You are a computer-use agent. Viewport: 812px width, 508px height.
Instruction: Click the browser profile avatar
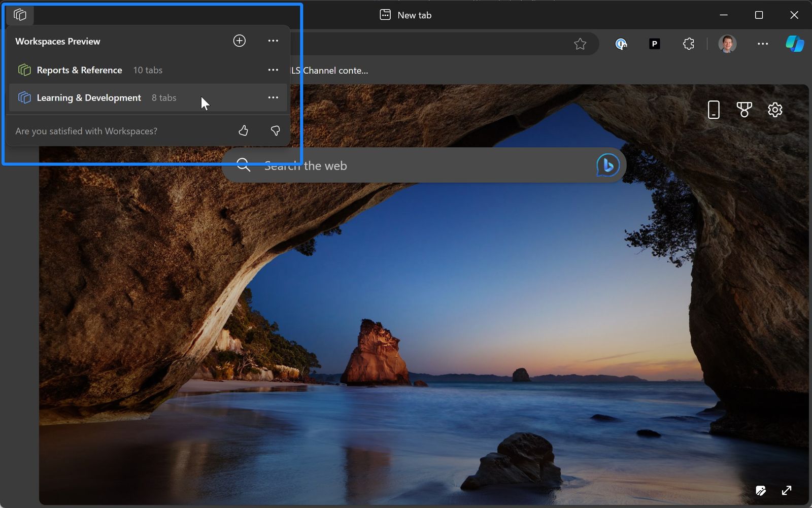tap(728, 44)
